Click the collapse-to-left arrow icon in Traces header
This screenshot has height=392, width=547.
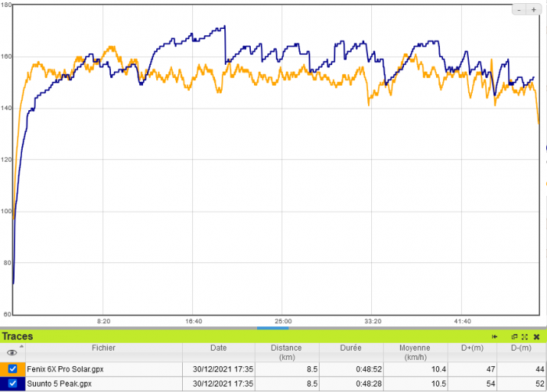click(495, 337)
